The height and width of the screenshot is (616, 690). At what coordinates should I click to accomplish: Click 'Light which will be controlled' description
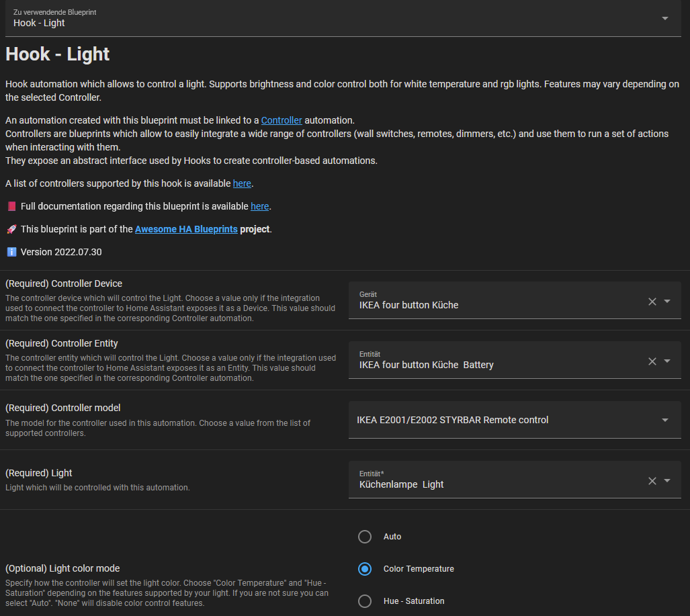[x=97, y=488]
